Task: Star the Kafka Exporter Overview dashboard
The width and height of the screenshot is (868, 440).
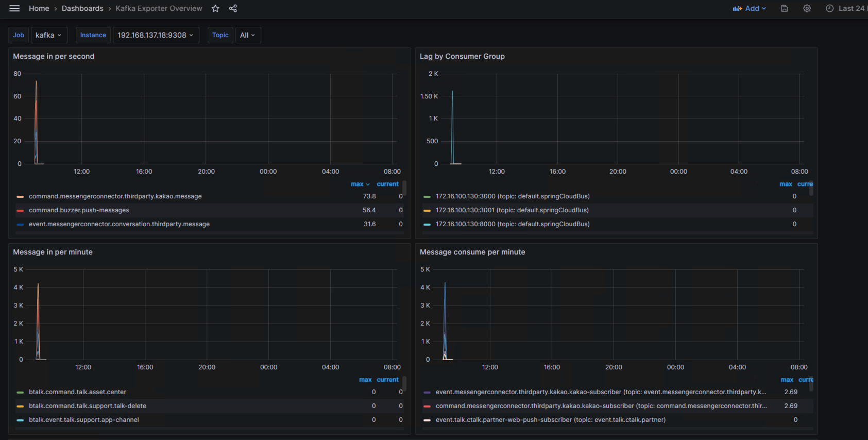Action: [x=215, y=8]
